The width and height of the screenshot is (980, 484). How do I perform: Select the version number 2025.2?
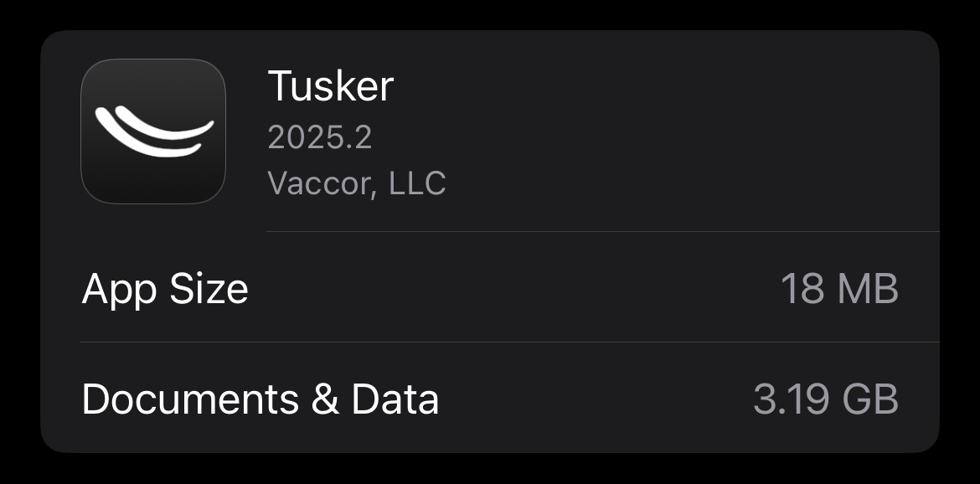(319, 137)
